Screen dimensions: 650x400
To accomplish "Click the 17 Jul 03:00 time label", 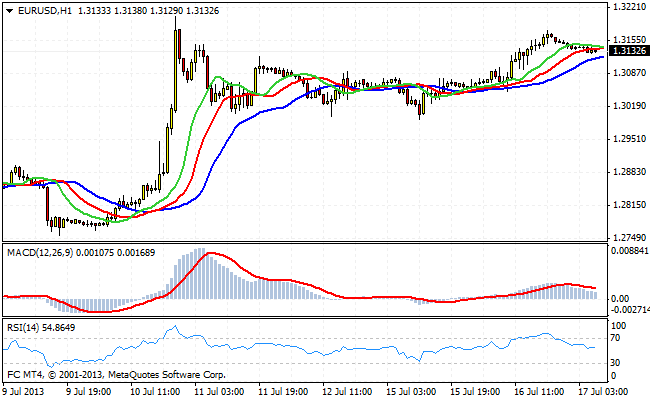I will click(x=603, y=392).
